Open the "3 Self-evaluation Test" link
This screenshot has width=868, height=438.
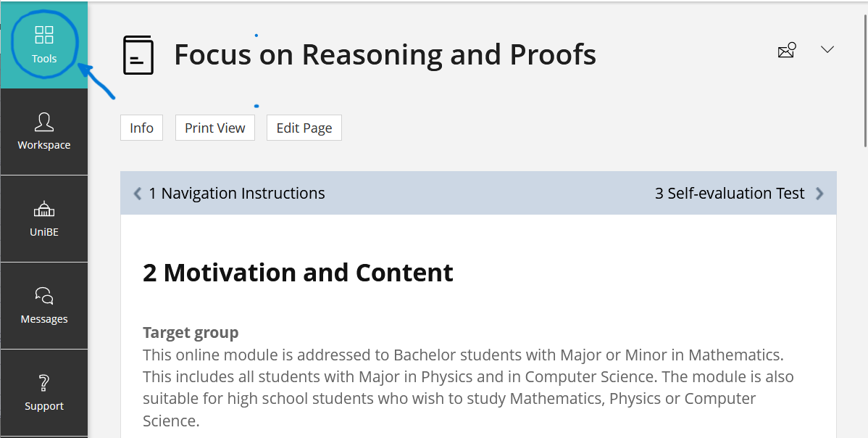point(730,194)
